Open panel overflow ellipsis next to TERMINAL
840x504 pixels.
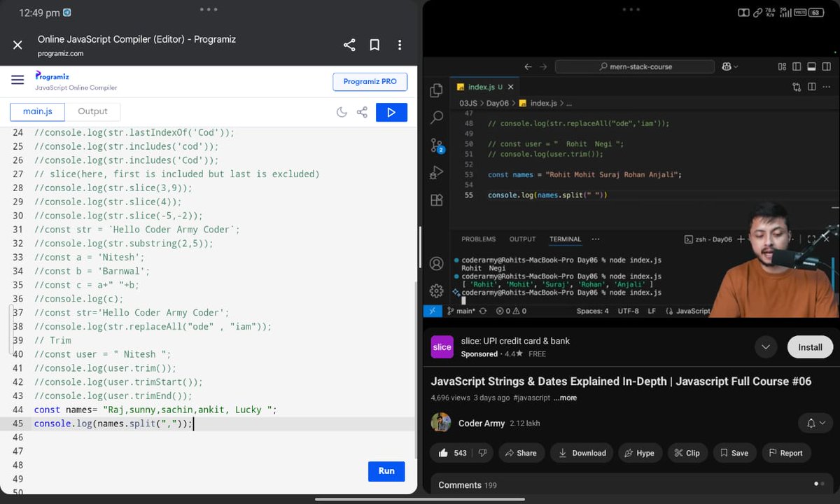point(596,239)
